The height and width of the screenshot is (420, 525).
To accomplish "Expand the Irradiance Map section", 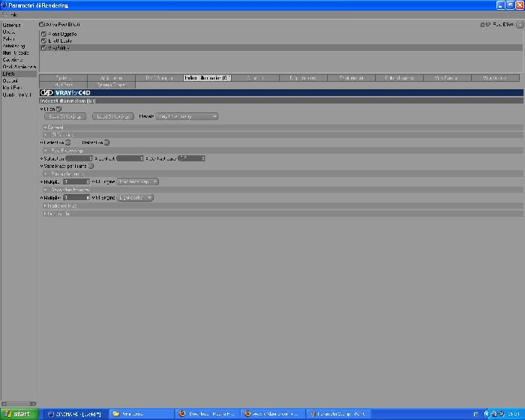I will click(283, 206).
